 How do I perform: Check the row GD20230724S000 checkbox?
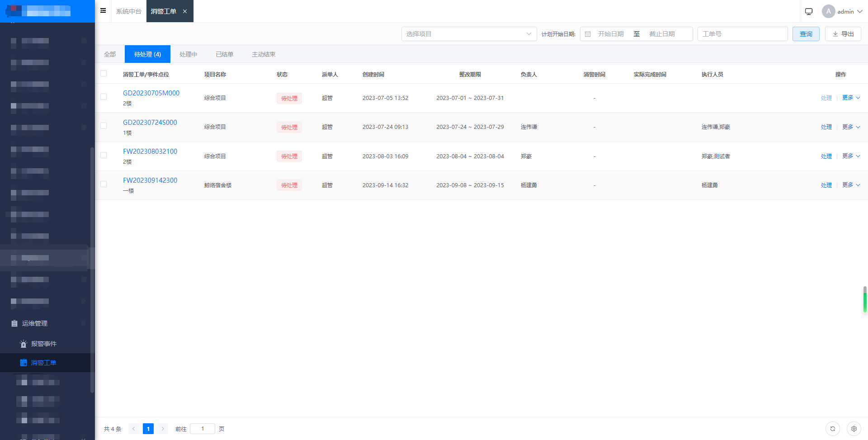coord(104,126)
